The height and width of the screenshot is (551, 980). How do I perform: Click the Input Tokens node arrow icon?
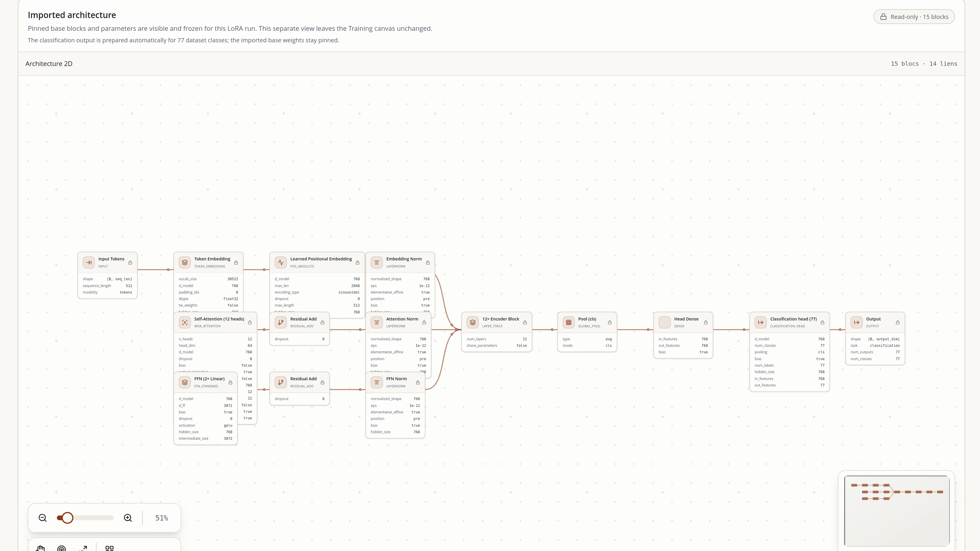pos(89,262)
